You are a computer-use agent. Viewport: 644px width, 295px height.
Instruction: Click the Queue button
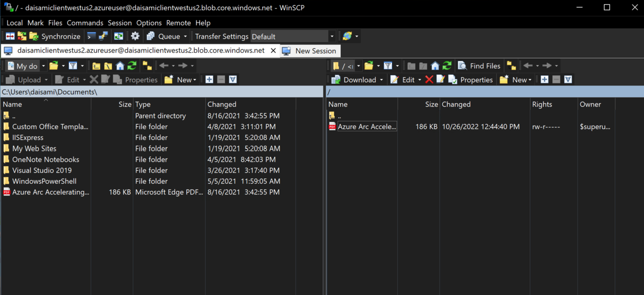[164, 37]
